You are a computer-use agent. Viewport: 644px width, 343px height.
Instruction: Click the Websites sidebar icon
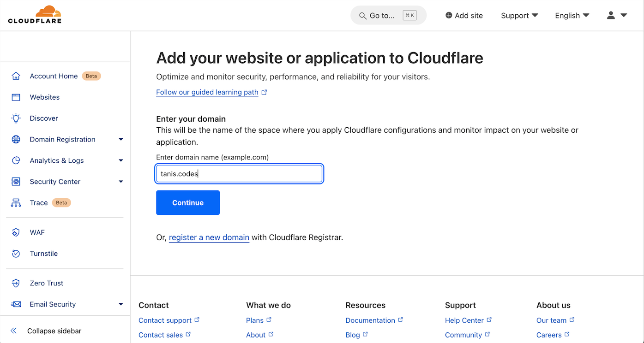[x=16, y=97]
